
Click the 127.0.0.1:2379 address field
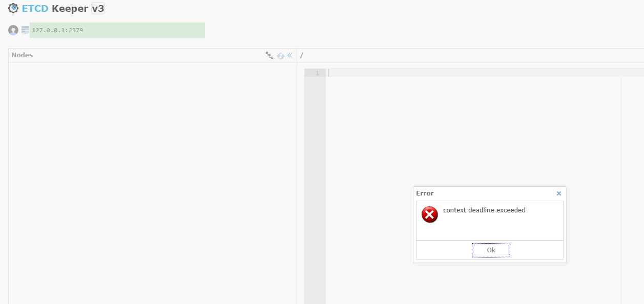pyautogui.click(x=117, y=30)
